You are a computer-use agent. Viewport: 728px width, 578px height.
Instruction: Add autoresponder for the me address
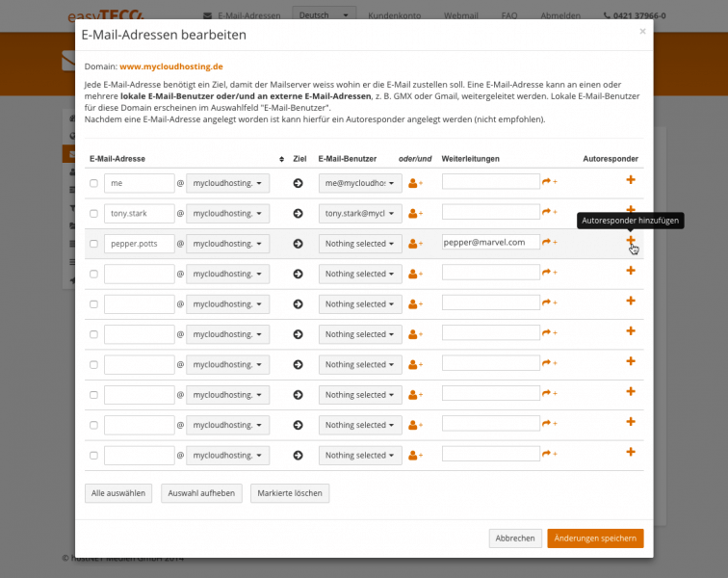pos(631,180)
